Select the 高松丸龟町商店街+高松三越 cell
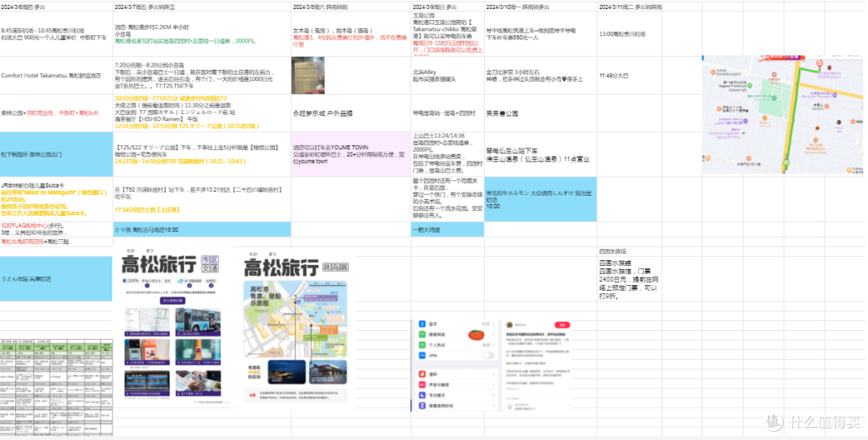Image resolution: width=868 pixels, height=440 pixels. click(x=56, y=242)
